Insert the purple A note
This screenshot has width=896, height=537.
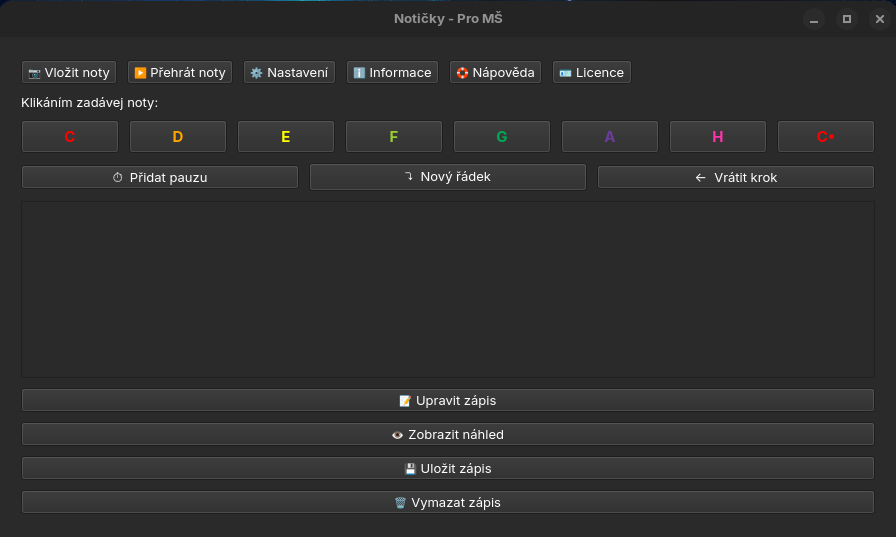coord(610,137)
